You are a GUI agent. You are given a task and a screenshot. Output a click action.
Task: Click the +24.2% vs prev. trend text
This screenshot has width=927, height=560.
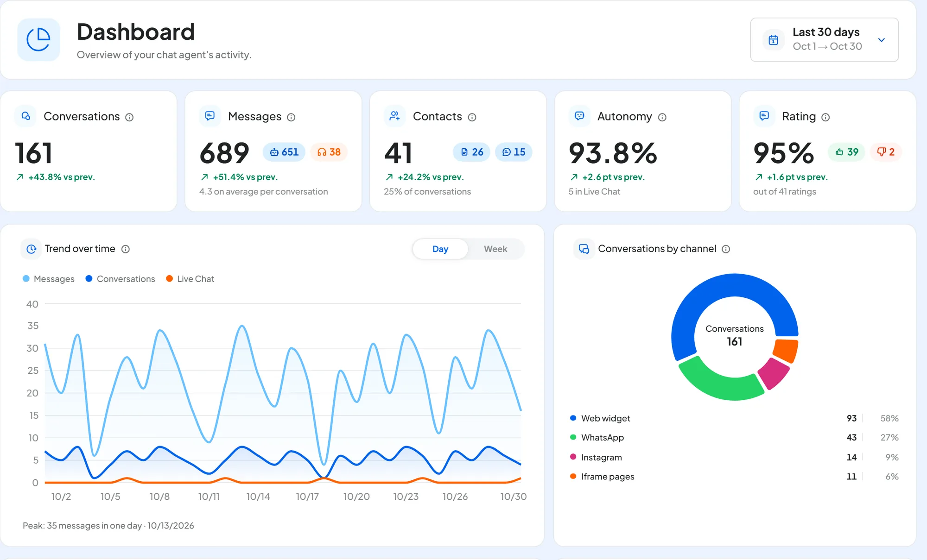point(431,177)
